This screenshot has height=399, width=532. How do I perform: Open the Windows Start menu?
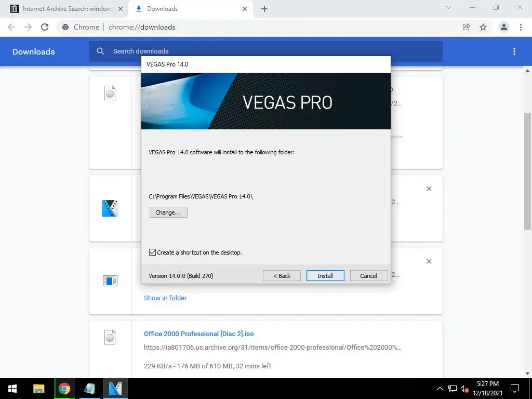[12, 389]
